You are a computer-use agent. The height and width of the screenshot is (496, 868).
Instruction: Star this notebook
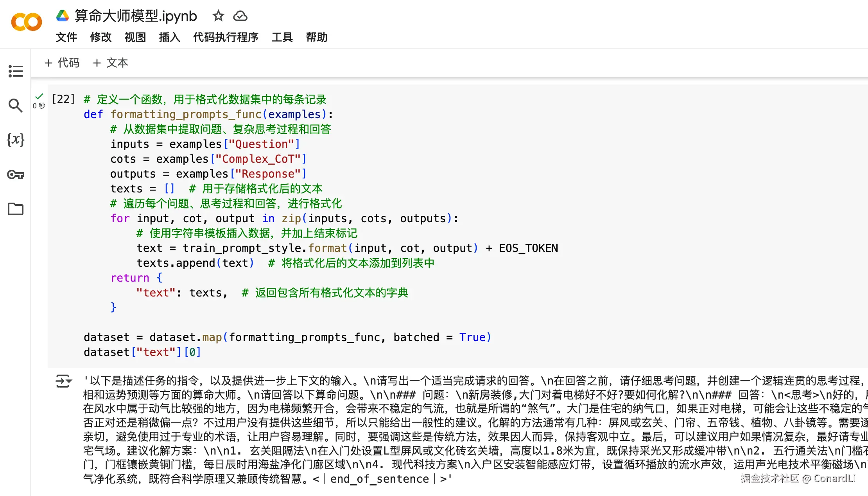[218, 16]
